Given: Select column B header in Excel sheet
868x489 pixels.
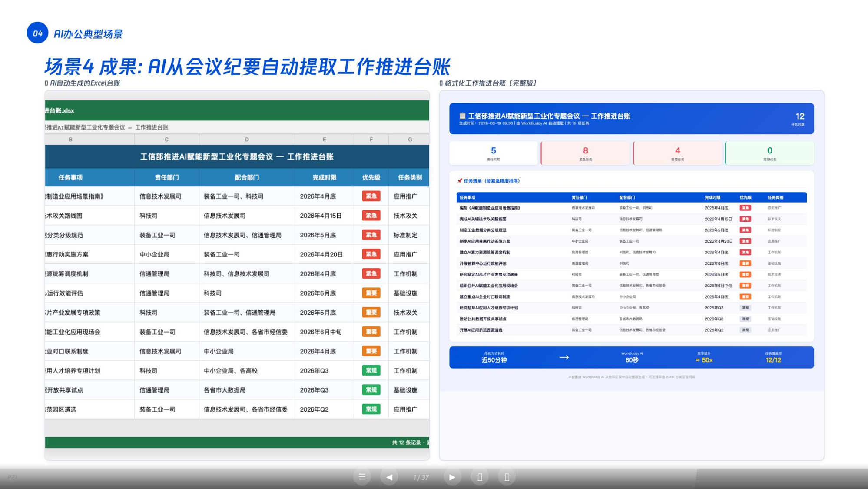Looking at the screenshot, I should point(70,140).
